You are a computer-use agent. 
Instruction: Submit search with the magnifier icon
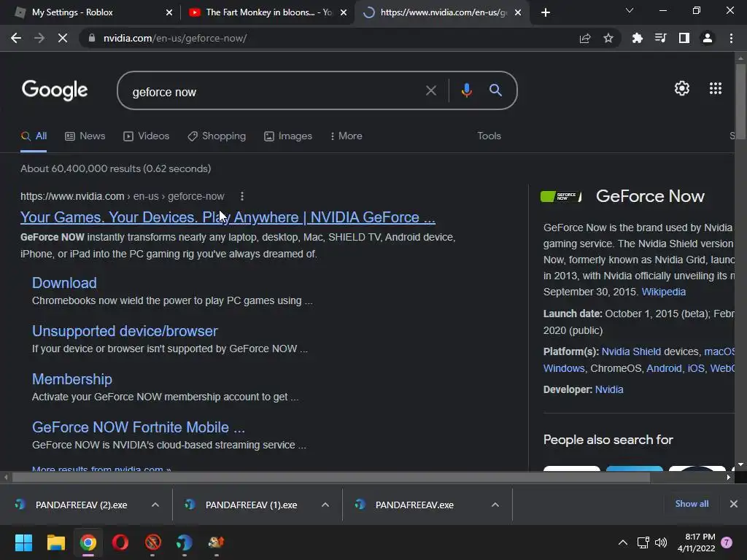495,90
